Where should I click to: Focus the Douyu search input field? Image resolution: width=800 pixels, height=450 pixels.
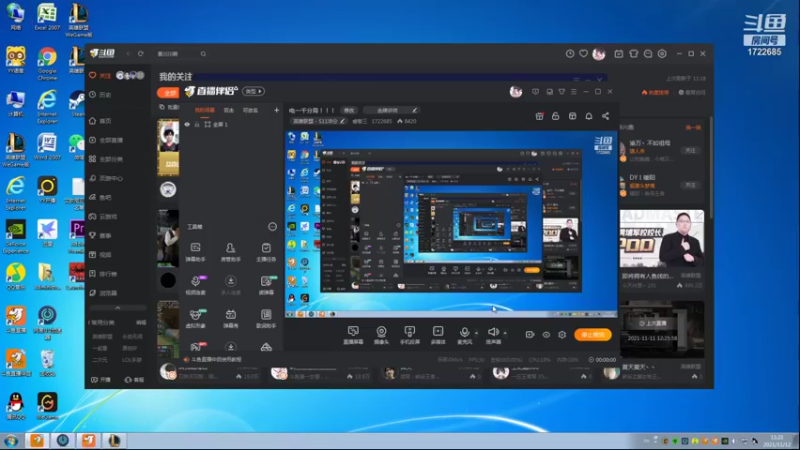tap(176, 54)
